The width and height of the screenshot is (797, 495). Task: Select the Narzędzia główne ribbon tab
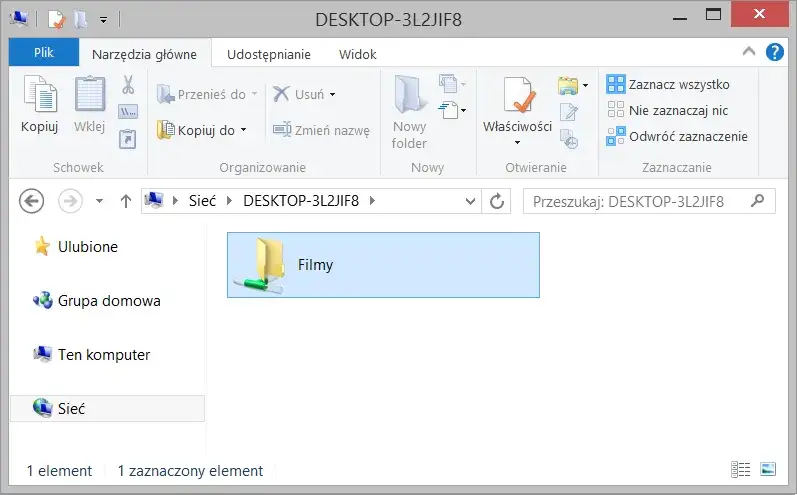(144, 54)
